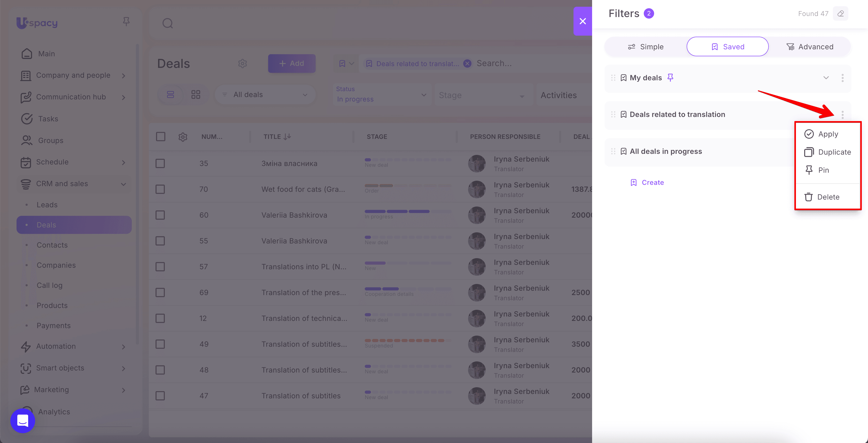The width and height of the screenshot is (868, 443).
Task: Switch to list view layout icon
Action: click(x=171, y=94)
